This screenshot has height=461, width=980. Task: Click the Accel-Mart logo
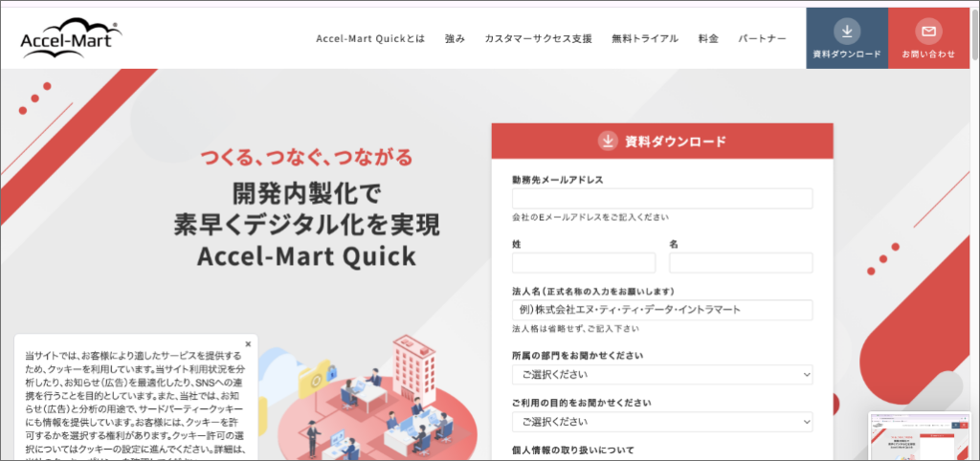click(x=71, y=38)
